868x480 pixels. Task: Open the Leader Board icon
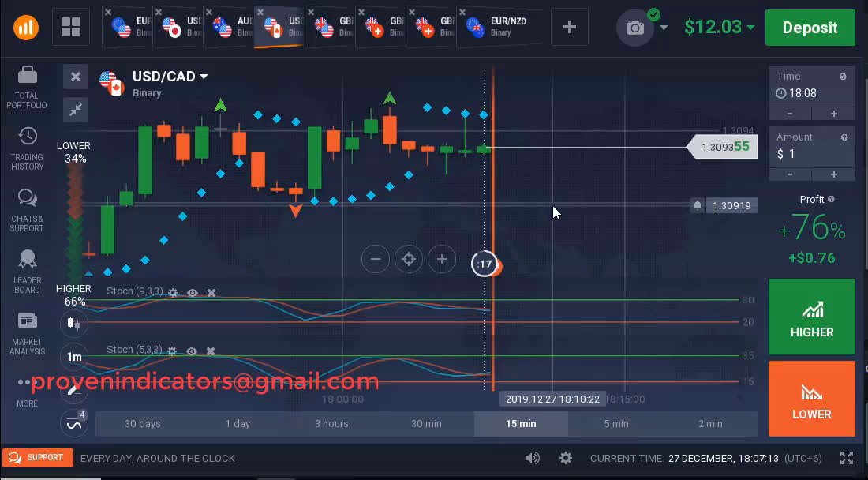(27, 260)
